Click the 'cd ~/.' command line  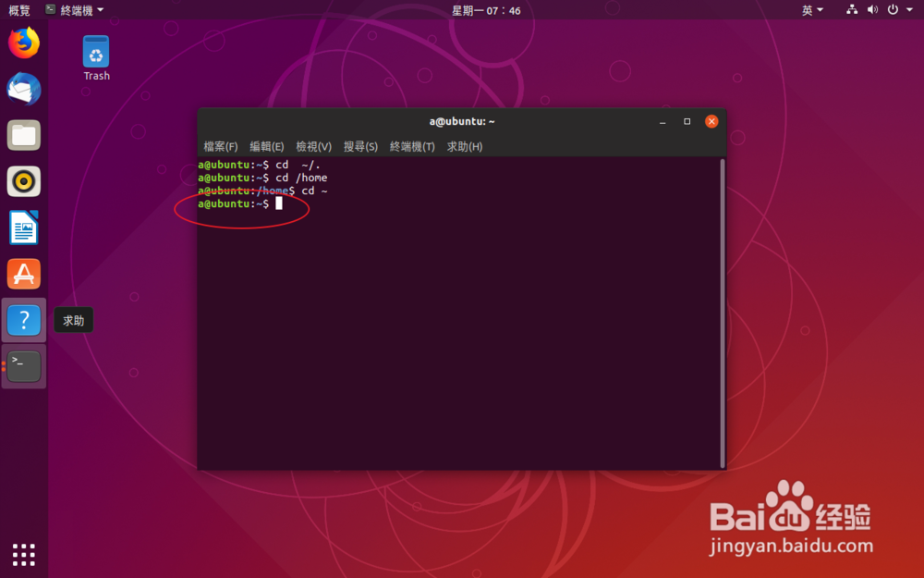click(x=260, y=165)
